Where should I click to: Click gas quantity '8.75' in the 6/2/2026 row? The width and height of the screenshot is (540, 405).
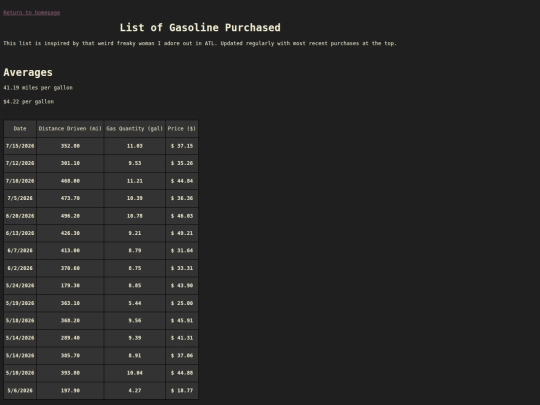point(135,268)
